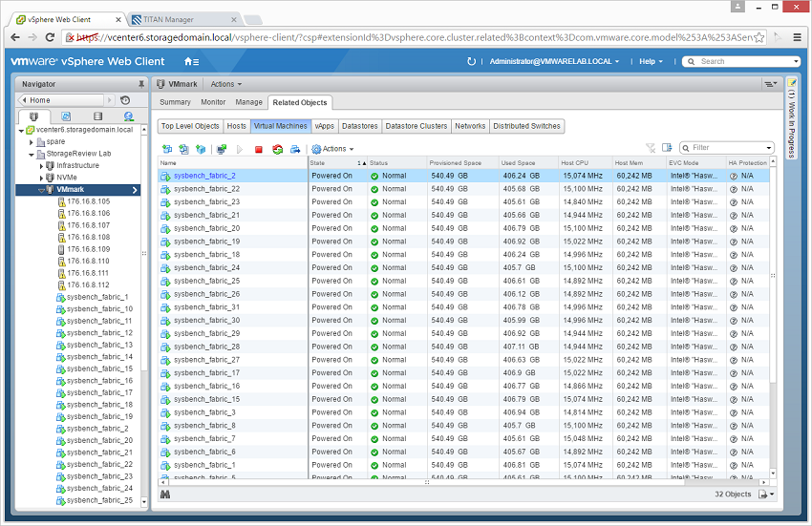
Task: Expand the Work In Progress side panel
Action: [x=791, y=119]
